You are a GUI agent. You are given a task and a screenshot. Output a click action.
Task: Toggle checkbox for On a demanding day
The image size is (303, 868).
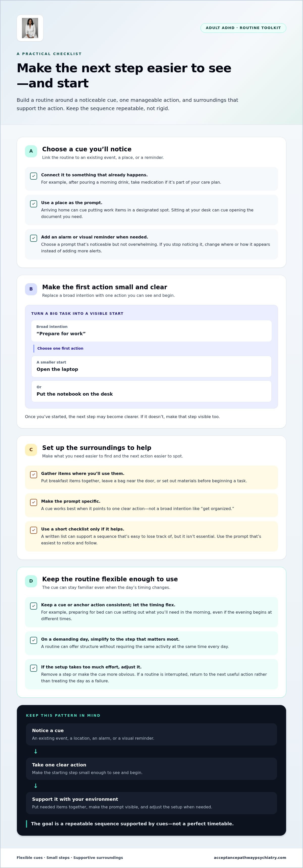click(34, 641)
